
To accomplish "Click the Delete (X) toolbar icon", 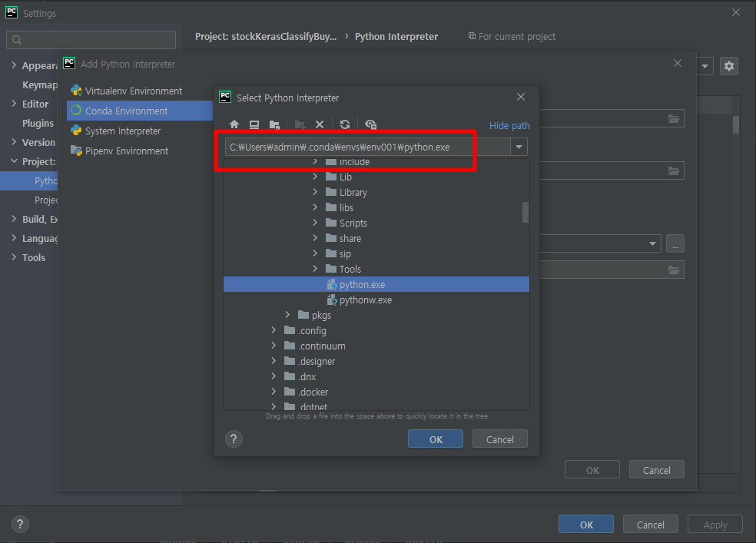I will tap(320, 124).
